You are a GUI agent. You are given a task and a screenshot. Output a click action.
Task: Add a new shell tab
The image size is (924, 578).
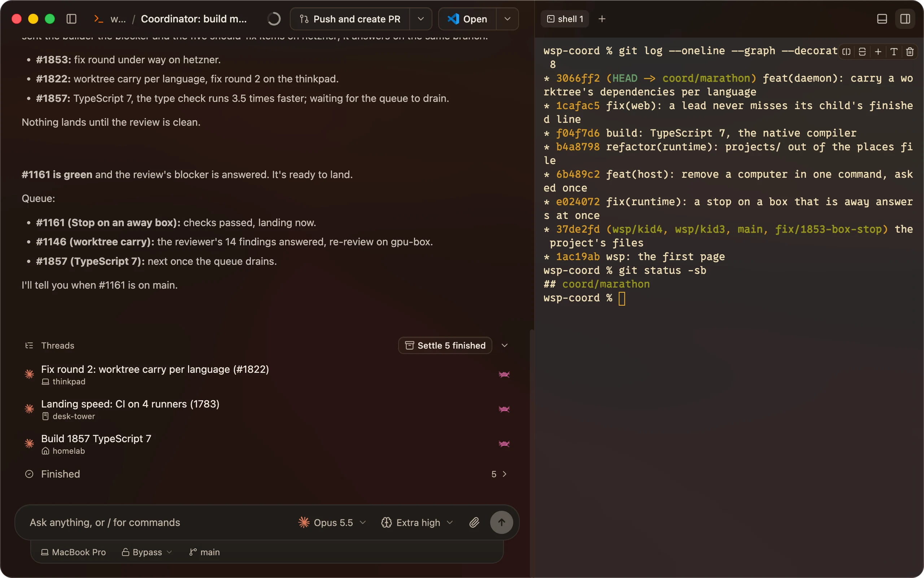(602, 19)
